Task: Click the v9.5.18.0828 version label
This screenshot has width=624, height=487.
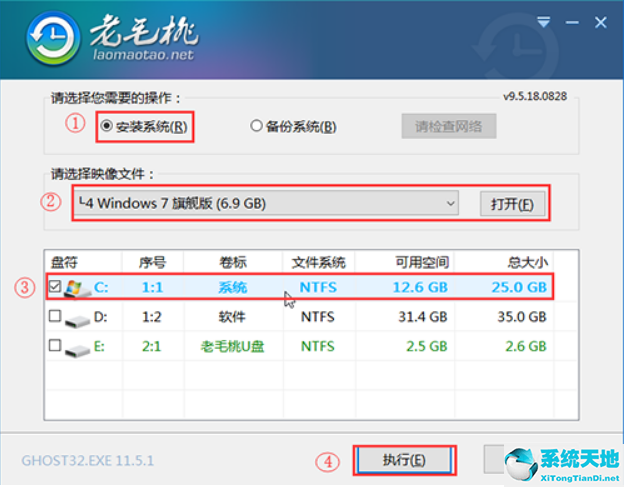Action: 535,96
